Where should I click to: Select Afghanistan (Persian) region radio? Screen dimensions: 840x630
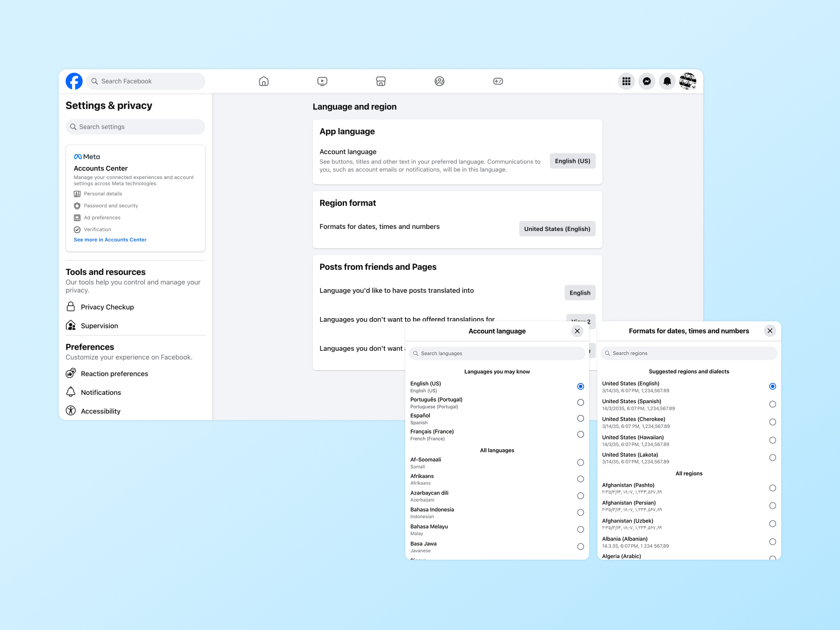773,506
